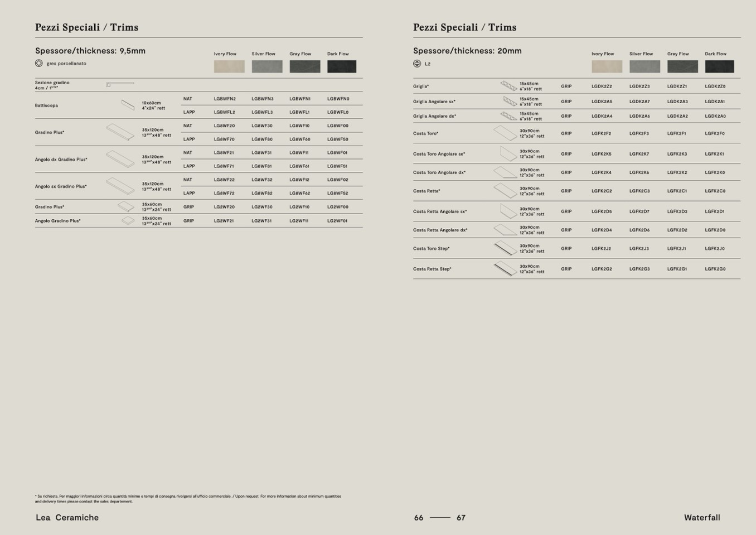The image size is (756, 535).
Task: Click page number 66 in footer
Action: pos(419,518)
